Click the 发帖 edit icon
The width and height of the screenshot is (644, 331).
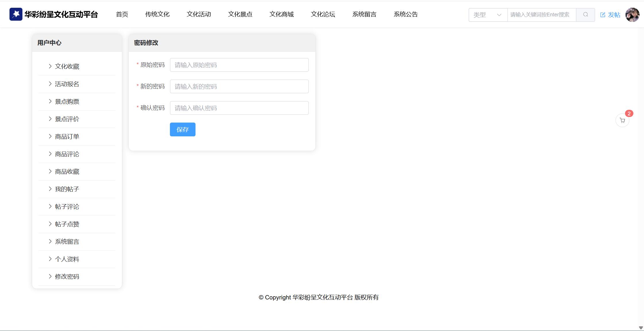(603, 15)
